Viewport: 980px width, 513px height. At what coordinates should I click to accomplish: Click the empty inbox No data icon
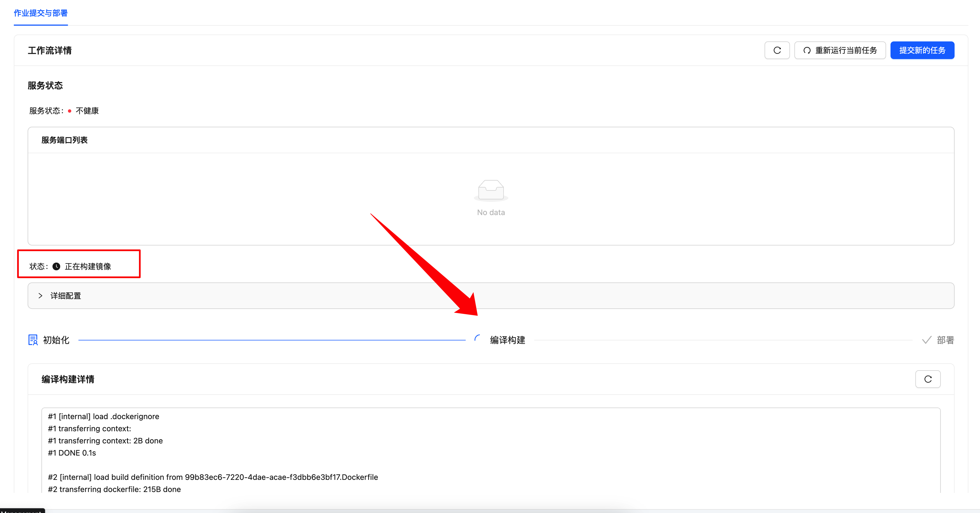click(x=491, y=190)
